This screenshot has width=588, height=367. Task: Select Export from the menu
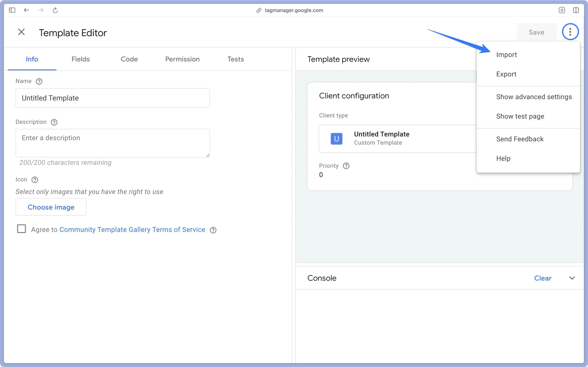click(528, 74)
